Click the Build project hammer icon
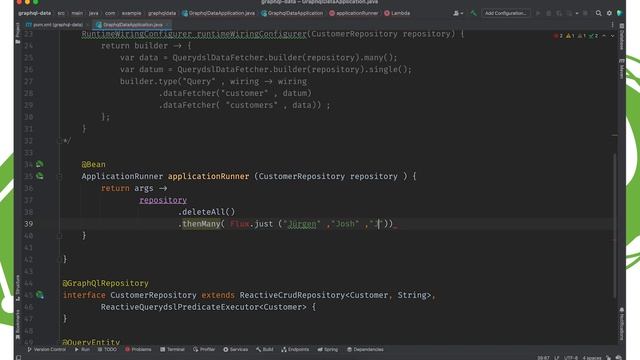Image resolution: width=640 pixels, height=360 pixels. (x=473, y=13)
